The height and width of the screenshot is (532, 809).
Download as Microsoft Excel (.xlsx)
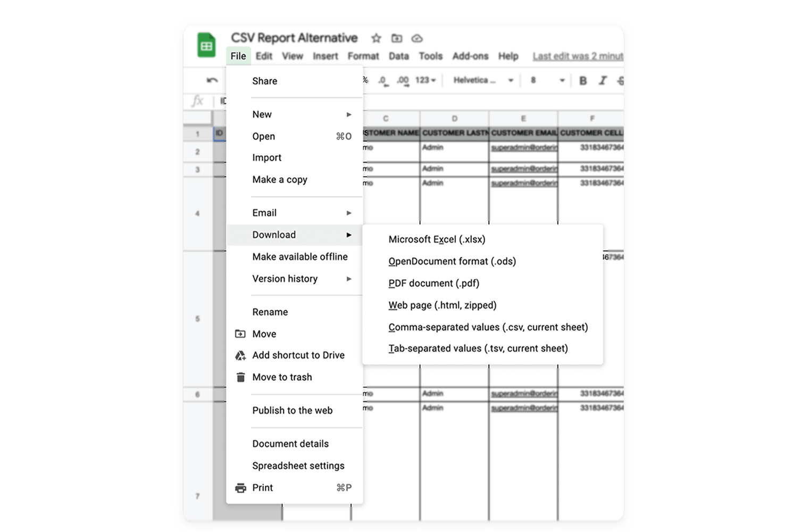483,239
